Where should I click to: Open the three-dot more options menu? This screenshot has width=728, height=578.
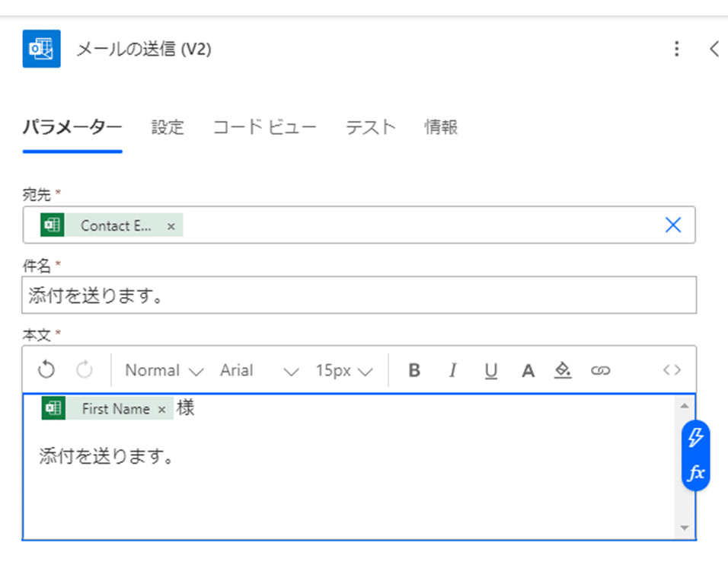pos(676,49)
